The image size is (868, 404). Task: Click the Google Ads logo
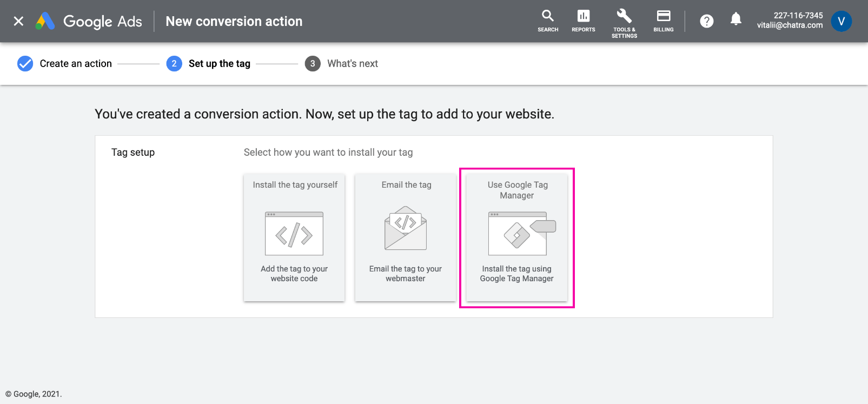89,21
